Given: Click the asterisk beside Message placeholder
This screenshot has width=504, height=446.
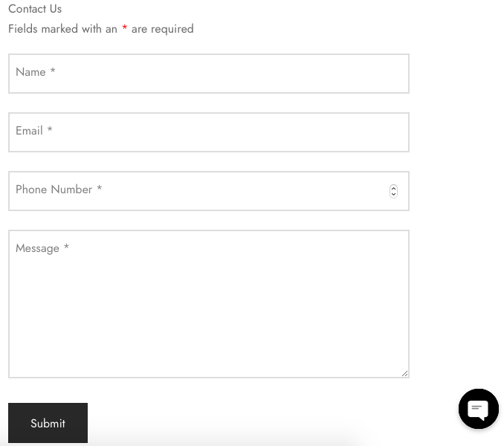Looking at the screenshot, I should pos(66,247).
